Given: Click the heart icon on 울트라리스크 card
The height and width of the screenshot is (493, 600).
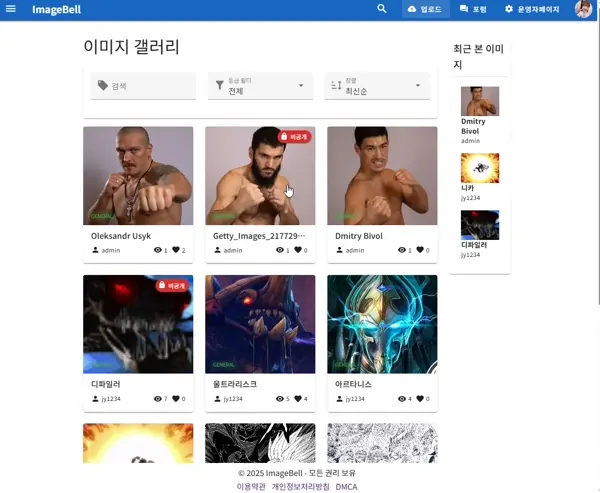Looking at the screenshot, I should point(298,399).
